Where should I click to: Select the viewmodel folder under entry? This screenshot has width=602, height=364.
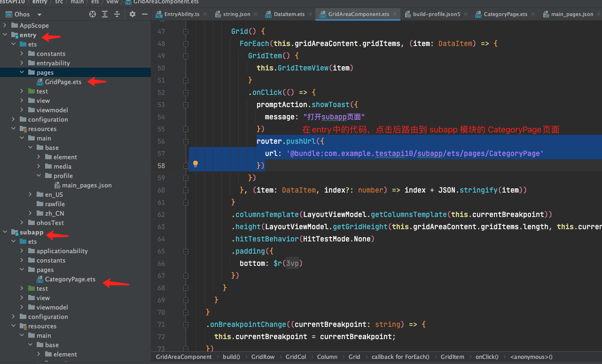pos(52,110)
